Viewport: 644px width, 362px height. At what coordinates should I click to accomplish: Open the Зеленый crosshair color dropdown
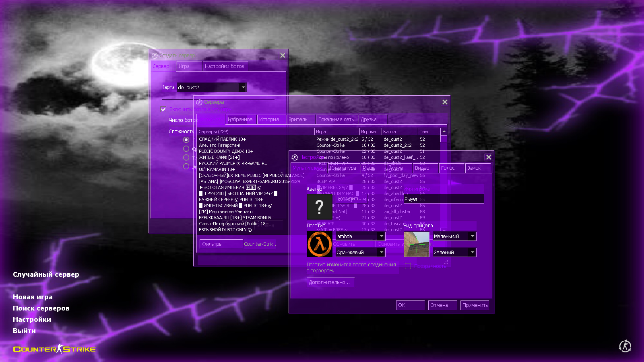click(x=472, y=253)
